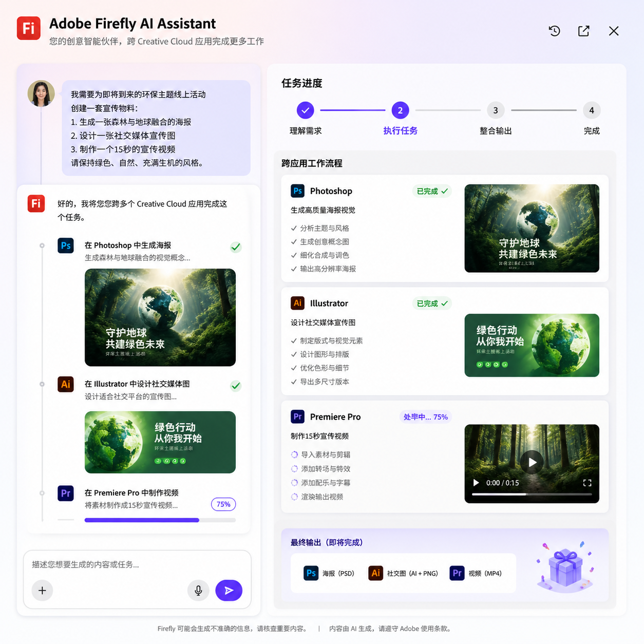The height and width of the screenshot is (644, 644).
Task: Click the 请遵守 Adobe 使用条款 footer text
Action: pos(414,629)
